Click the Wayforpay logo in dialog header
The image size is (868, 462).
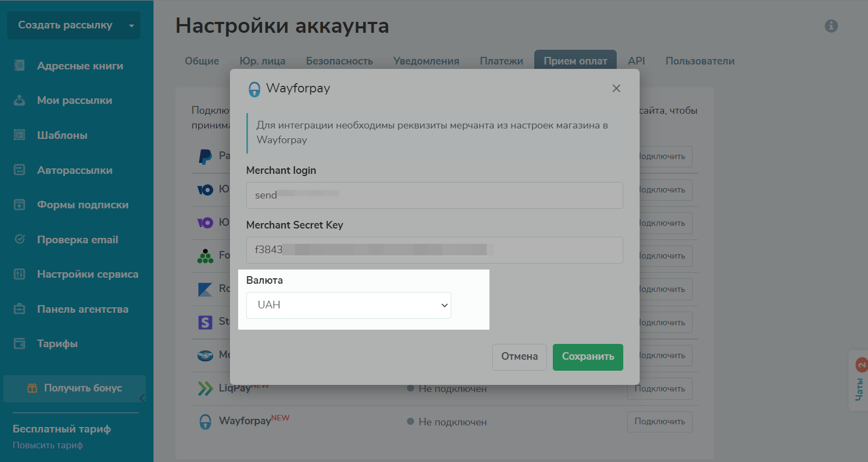[x=255, y=89]
